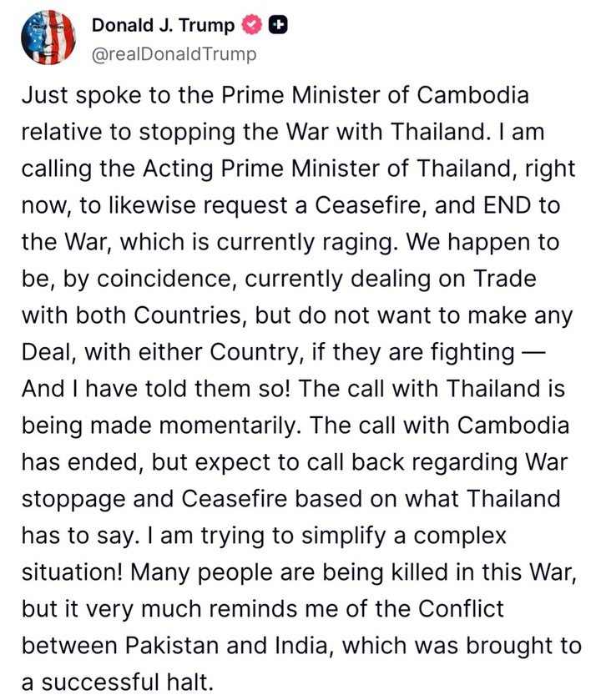Click the word "Countries" after "with both"
Screen dimensions: 606x700
click(x=190, y=315)
